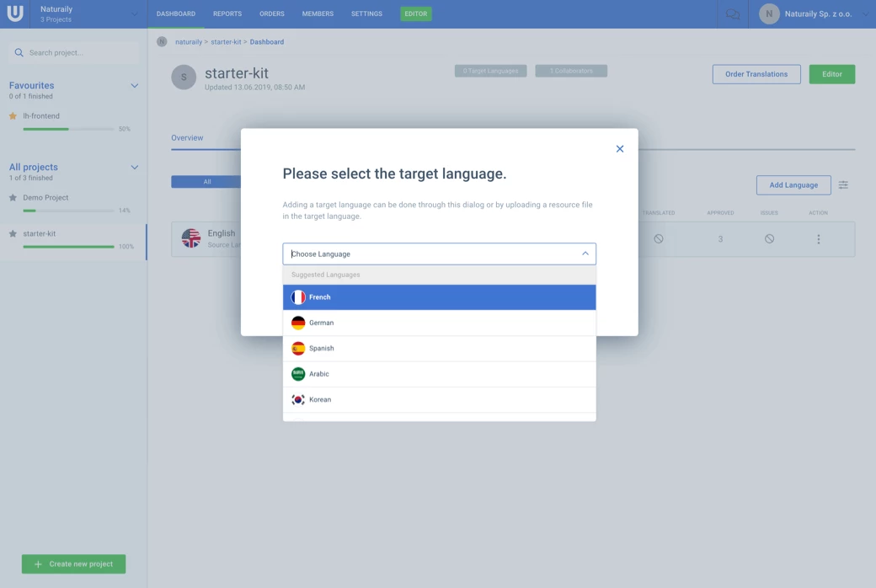
Task: Open the Members menu
Action: (318, 14)
